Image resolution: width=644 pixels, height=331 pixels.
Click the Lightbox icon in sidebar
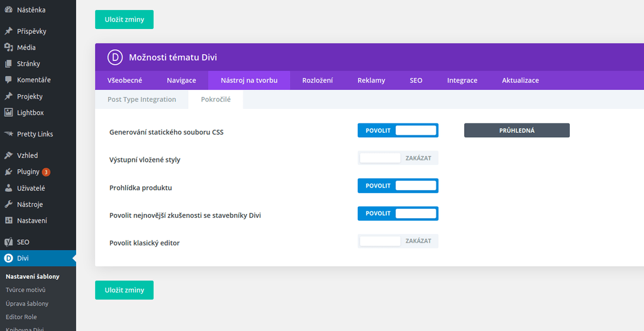(x=8, y=112)
